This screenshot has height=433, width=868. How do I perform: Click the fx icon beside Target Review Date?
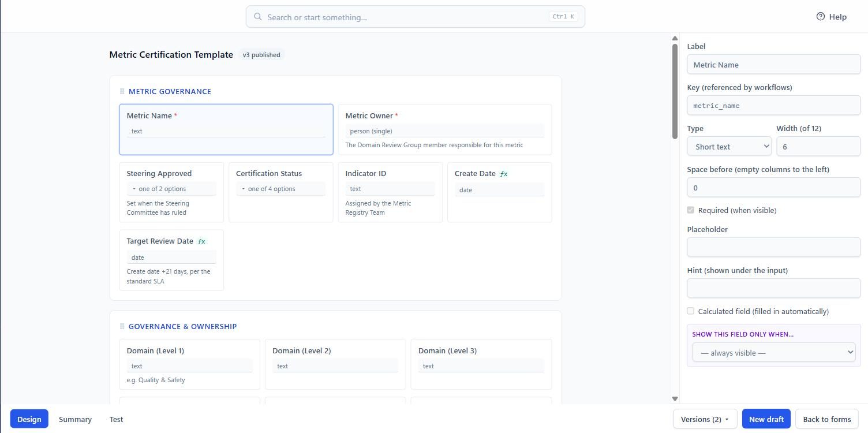coord(201,241)
